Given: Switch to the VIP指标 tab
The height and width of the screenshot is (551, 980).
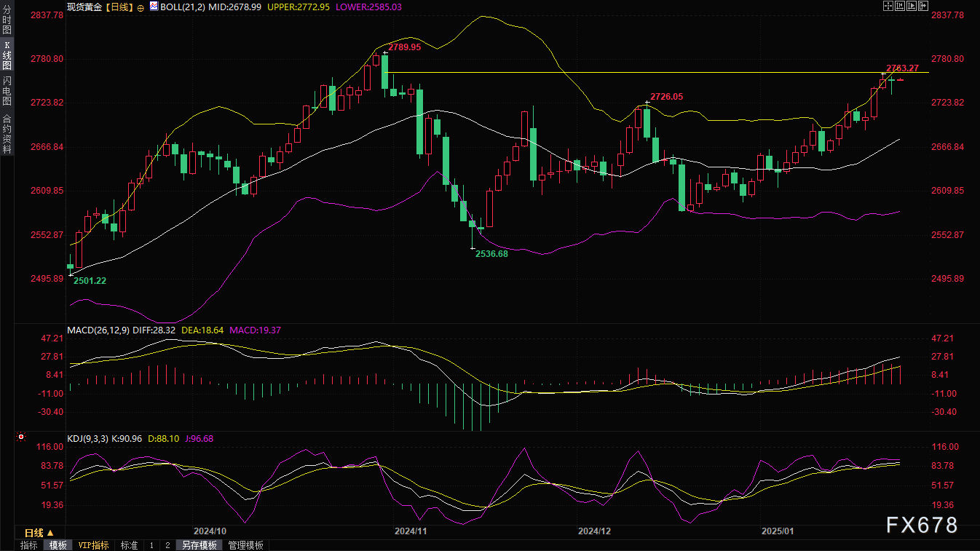Looking at the screenshot, I should (93, 545).
